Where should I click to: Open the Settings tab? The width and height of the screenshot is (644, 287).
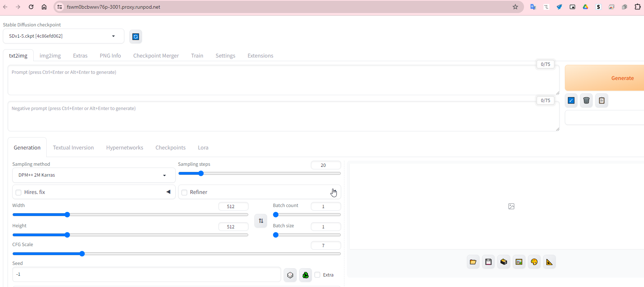(226, 56)
